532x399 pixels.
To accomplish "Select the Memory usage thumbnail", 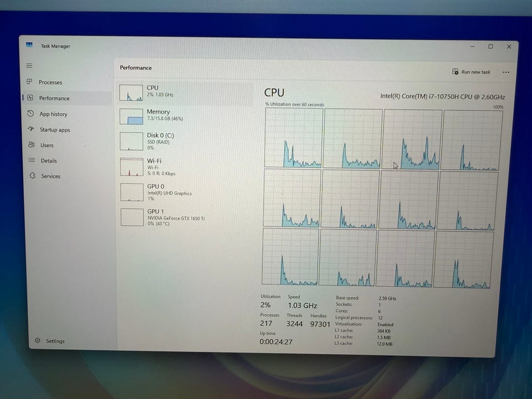I will pyautogui.click(x=131, y=116).
